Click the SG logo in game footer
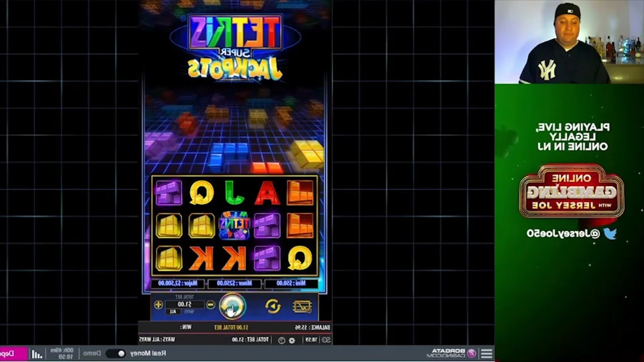This screenshot has width=644, height=362. pyautogui.click(x=326, y=340)
